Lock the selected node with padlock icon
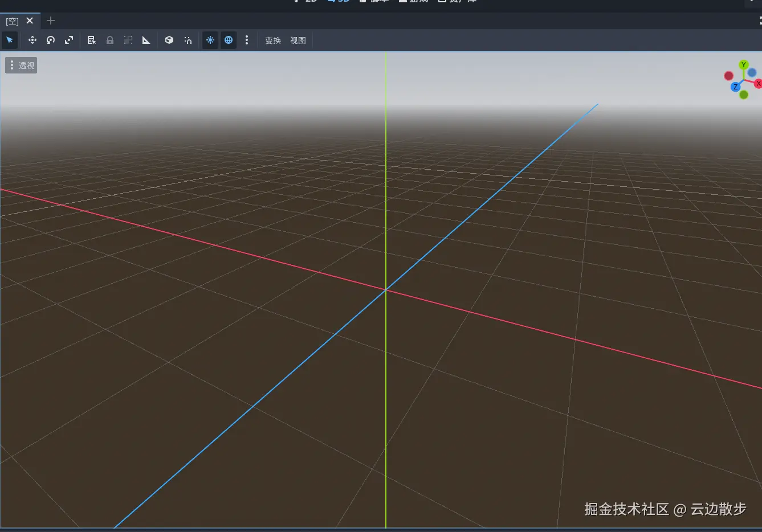The width and height of the screenshot is (762, 532). point(110,40)
